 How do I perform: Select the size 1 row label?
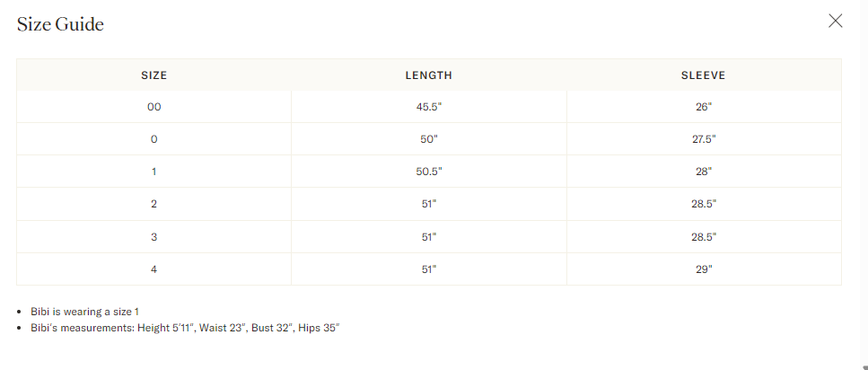click(x=153, y=172)
